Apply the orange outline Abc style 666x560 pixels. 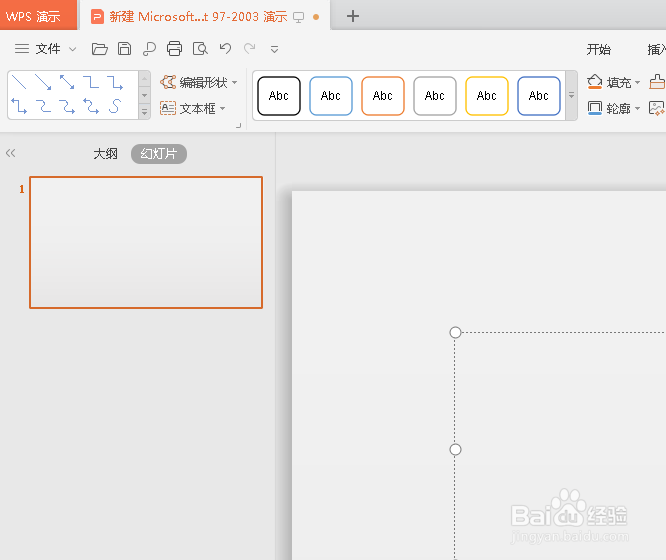point(383,96)
